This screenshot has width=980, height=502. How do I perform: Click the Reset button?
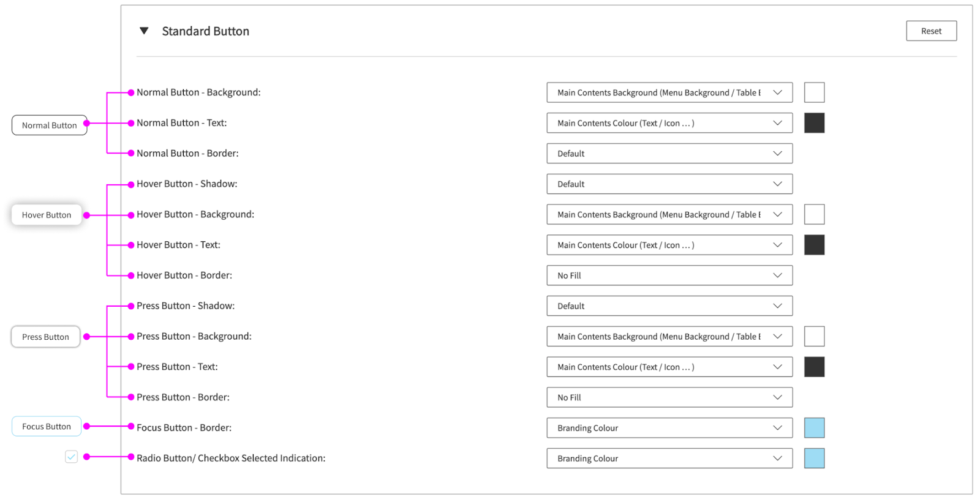pyautogui.click(x=931, y=31)
